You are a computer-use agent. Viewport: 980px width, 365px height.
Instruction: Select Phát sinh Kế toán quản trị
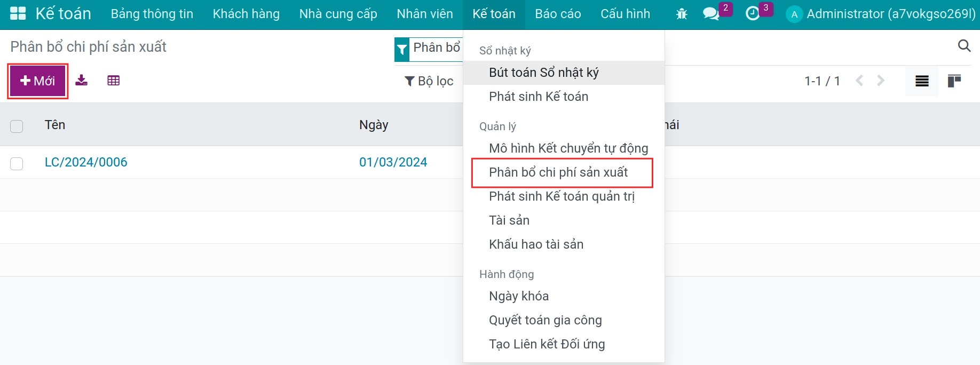(564, 196)
